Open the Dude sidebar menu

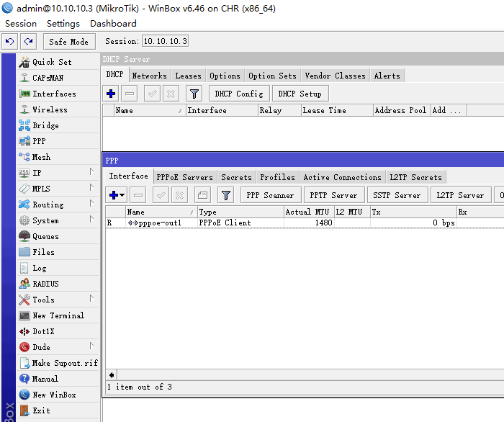pos(58,347)
